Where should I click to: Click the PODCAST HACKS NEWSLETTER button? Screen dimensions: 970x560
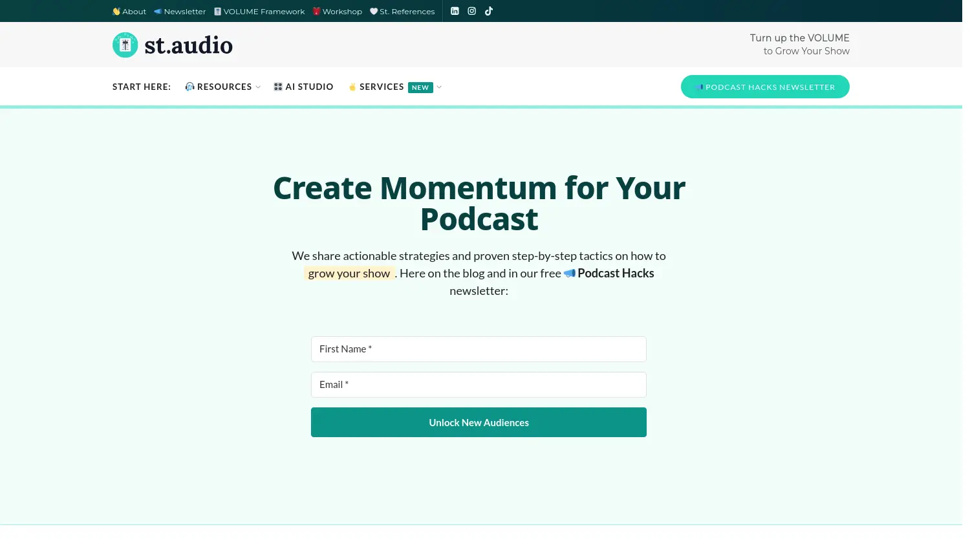(x=765, y=86)
